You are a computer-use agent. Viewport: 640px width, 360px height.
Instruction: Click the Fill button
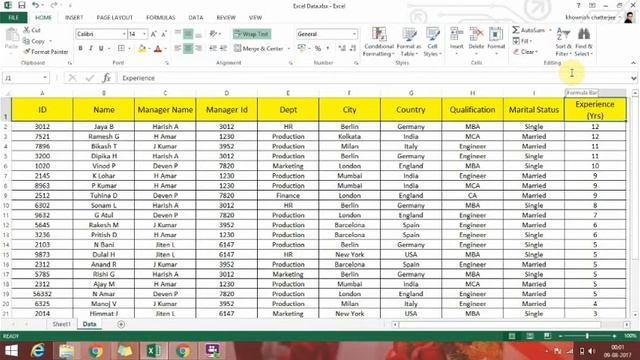click(522, 41)
